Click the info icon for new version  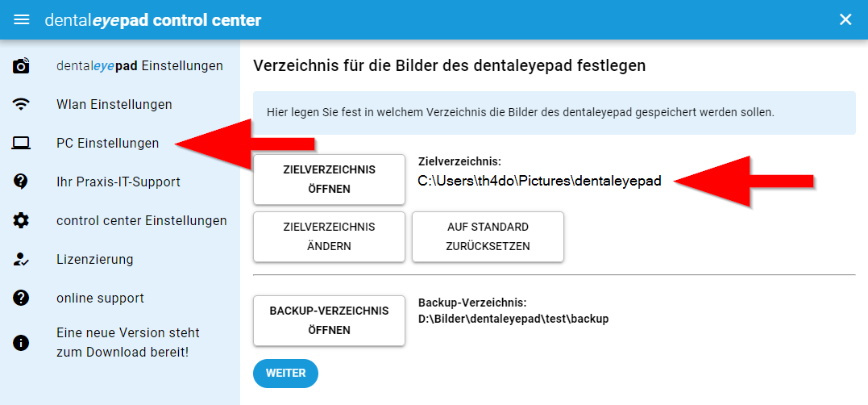[21, 343]
